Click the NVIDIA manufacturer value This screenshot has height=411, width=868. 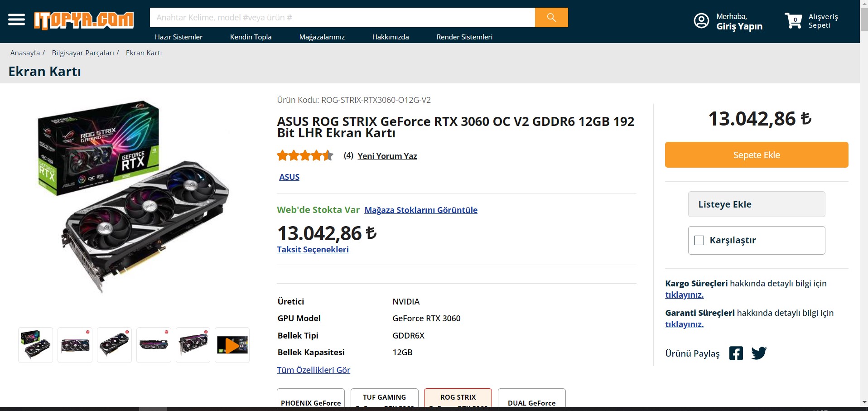click(406, 301)
